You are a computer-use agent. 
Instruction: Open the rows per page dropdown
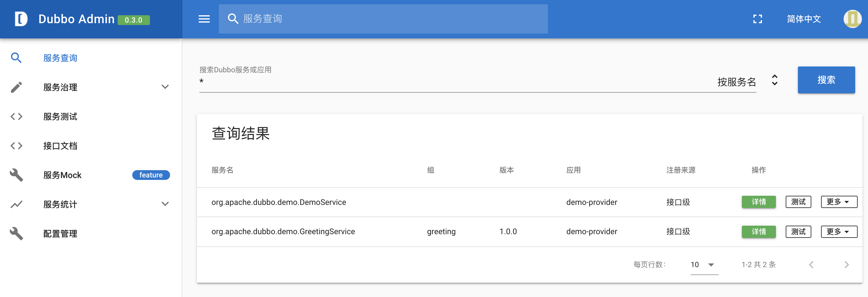pyautogui.click(x=704, y=265)
